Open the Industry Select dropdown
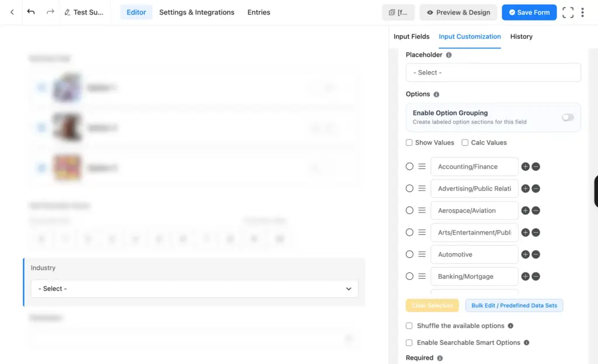The width and height of the screenshot is (598, 364). [194, 289]
